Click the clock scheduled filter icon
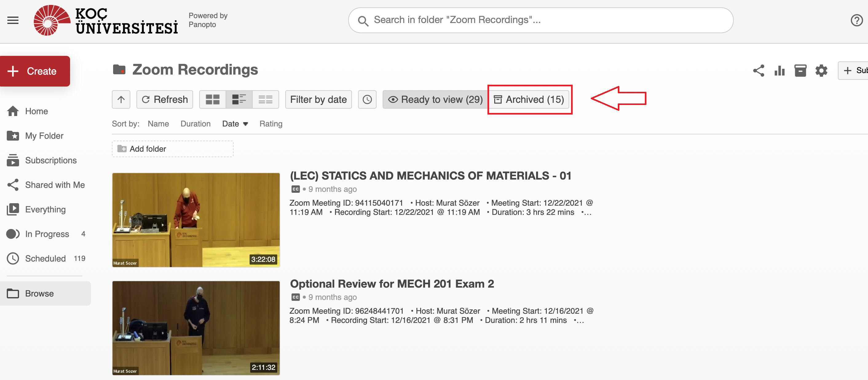Image resolution: width=868 pixels, height=380 pixels. (x=367, y=100)
